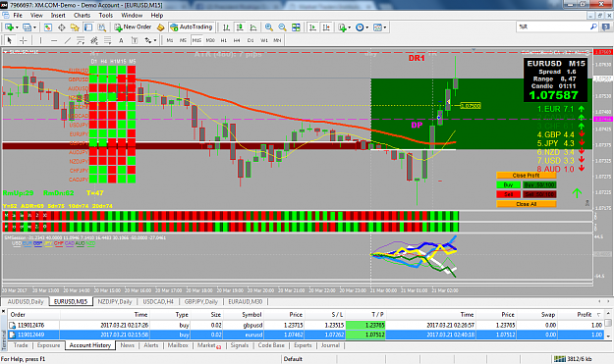Switch timeframe to M1
Viewport: 614px width, 364px height.
point(170,40)
